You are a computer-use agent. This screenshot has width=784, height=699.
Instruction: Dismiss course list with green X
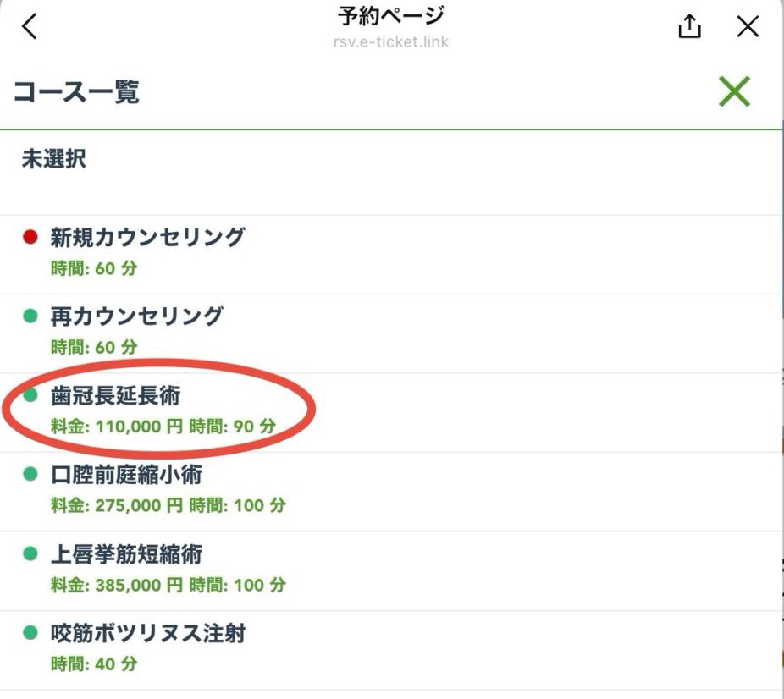734,91
